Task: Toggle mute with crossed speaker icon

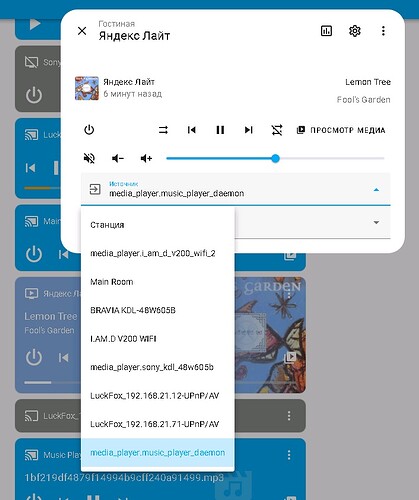Action: tap(89, 158)
